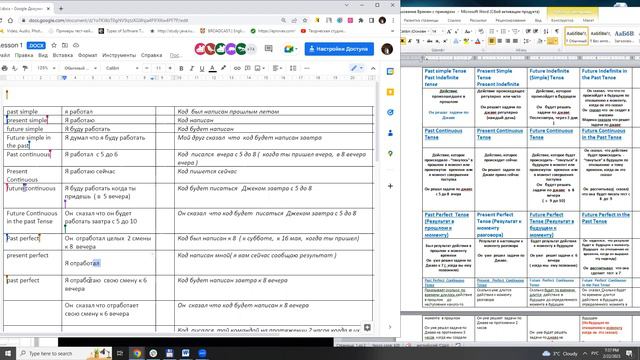Open highlight color tool in Google Docs

pyautogui.click(x=223, y=68)
